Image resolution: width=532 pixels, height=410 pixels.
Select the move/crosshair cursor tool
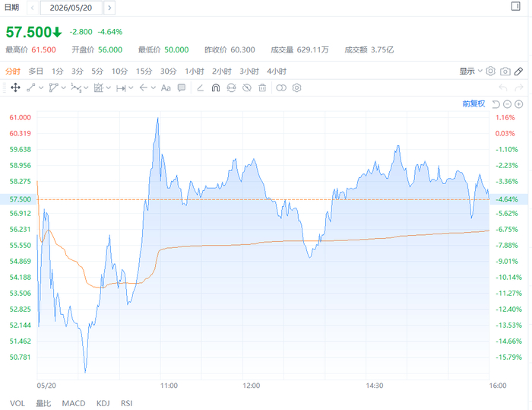[x=16, y=88]
